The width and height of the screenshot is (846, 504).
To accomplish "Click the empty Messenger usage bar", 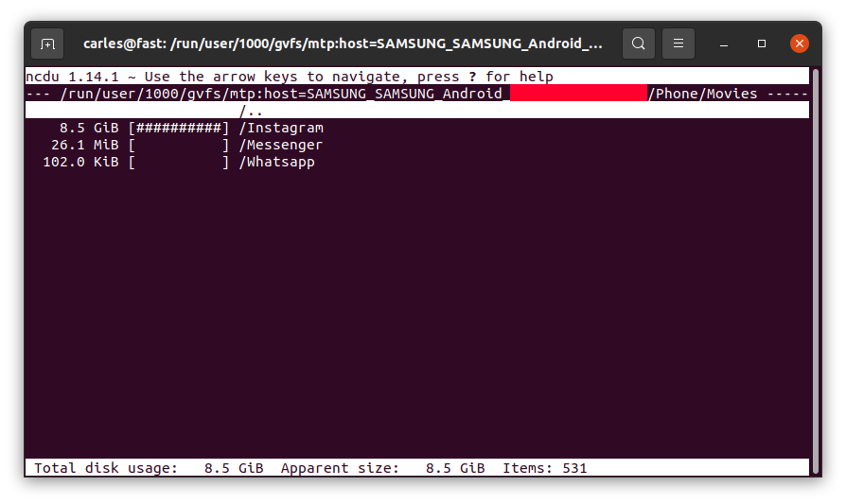I will (x=179, y=145).
